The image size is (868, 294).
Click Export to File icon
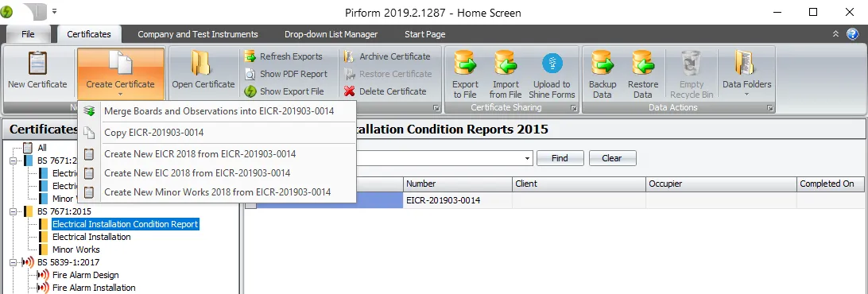pos(465,63)
